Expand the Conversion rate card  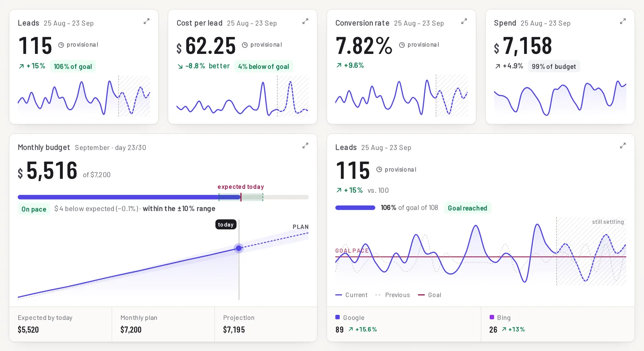(x=464, y=21)
